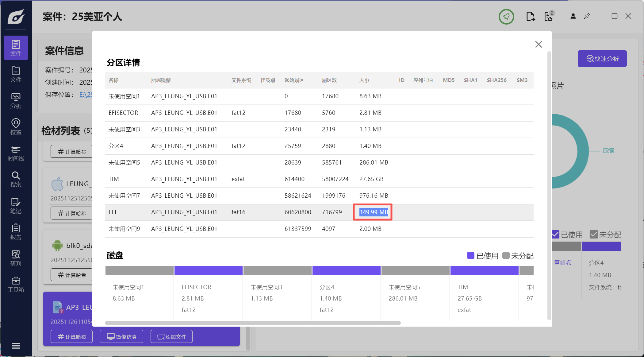This screenshot has width=644, height=357.
Task: Click the 大小 column header
Action: coord(364,80)
